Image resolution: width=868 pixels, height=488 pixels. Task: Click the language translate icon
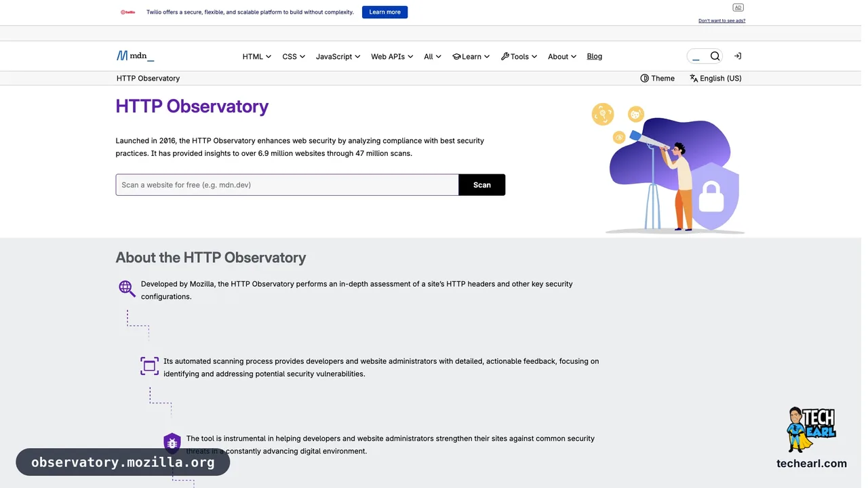(694, 79)
